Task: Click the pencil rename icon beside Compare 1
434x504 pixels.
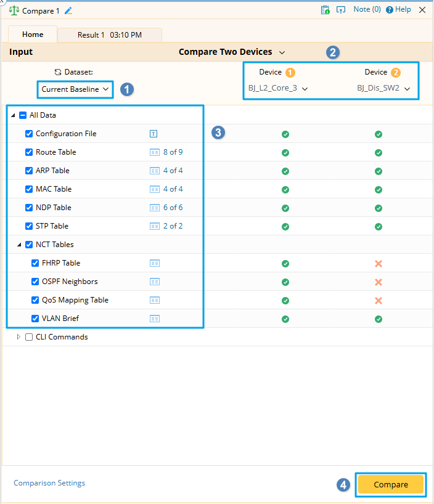Action: point(68,10)
